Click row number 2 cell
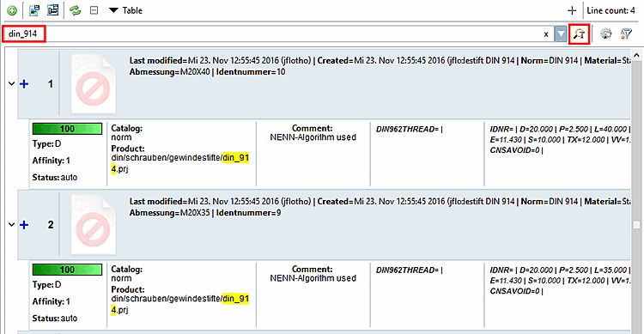This screenshot has height=334, width=644. point(50,225)
